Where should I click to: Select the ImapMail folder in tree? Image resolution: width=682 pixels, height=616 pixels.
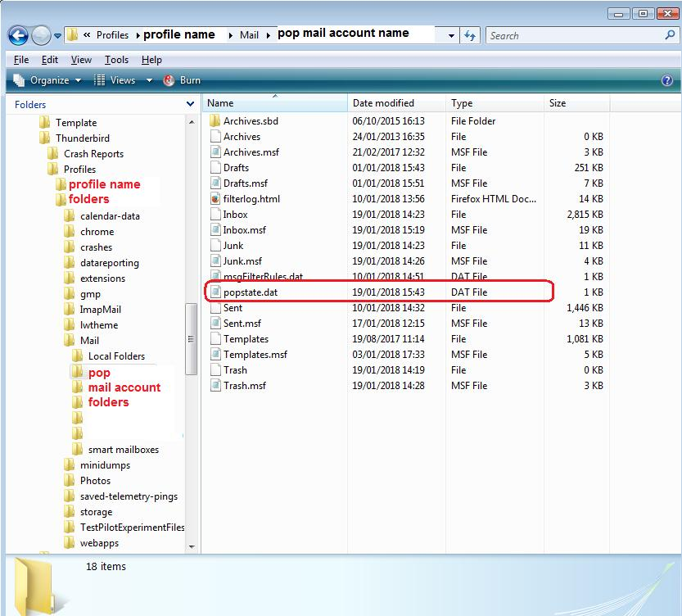tap(100, 310)
